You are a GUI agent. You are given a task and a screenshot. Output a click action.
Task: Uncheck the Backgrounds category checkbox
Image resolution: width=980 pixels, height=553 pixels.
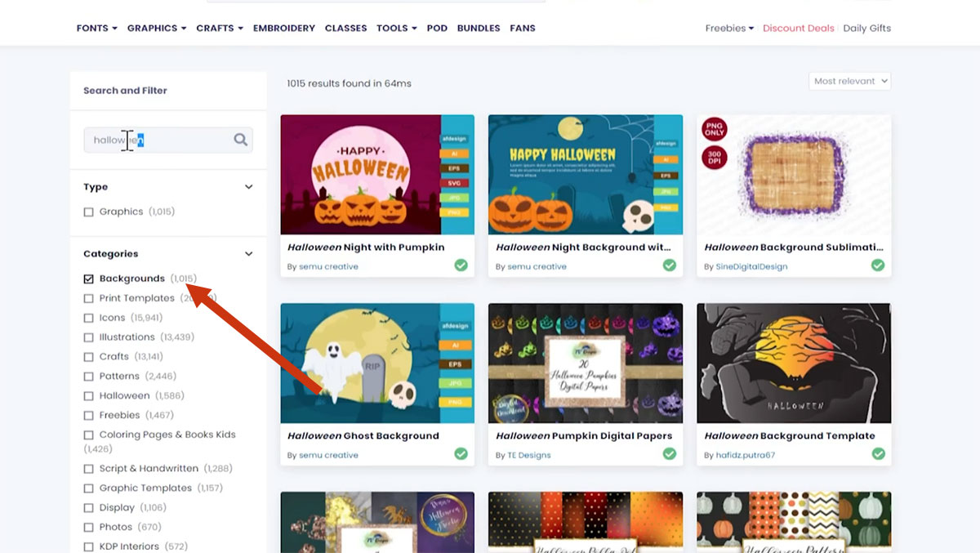88,279
